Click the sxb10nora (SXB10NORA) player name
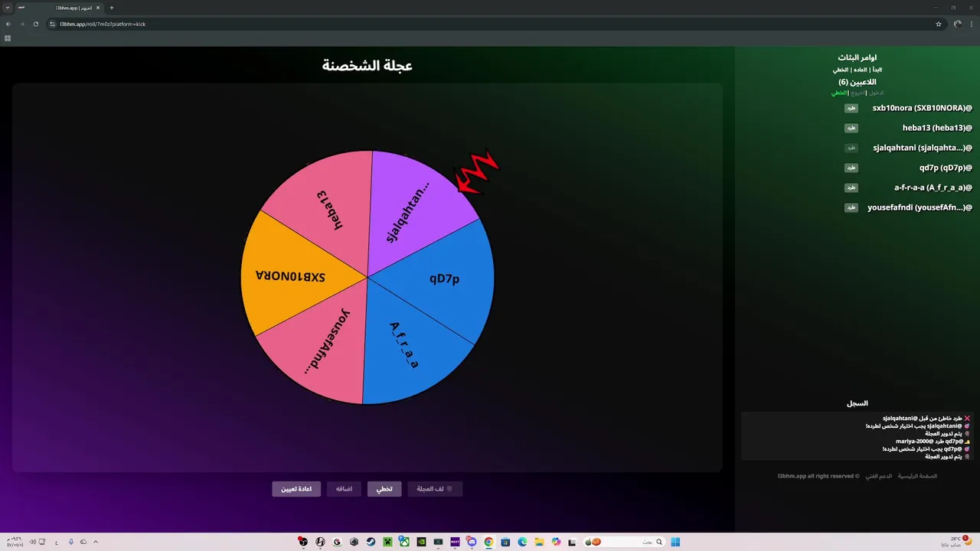Screen dimensions: 980x551 pos(922,109)
